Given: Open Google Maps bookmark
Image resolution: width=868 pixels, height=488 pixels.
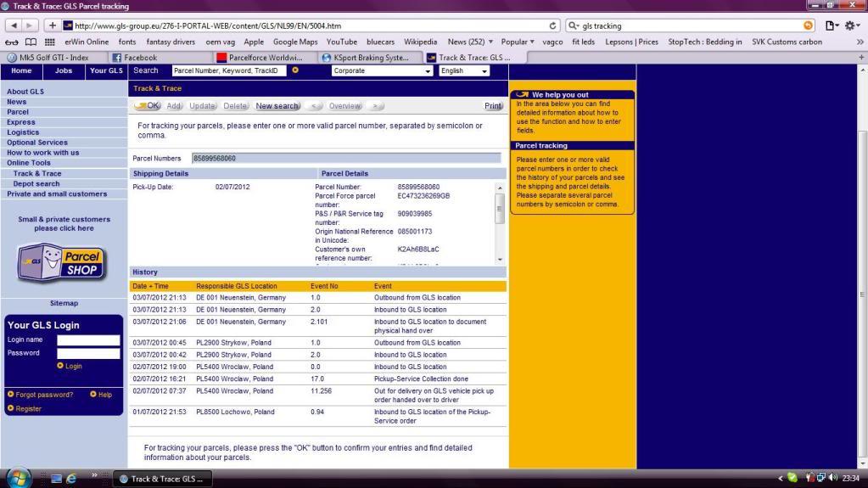Looking at the screenshot, I should (295, 42).
